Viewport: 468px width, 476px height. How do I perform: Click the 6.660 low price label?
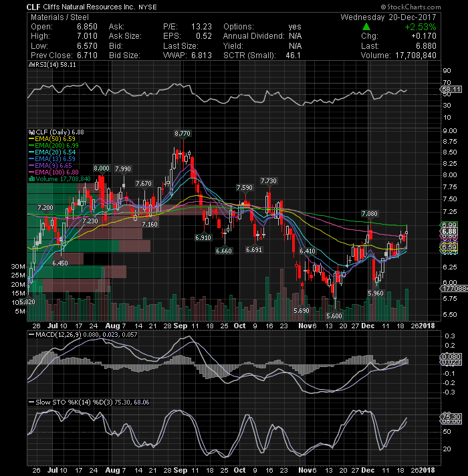pos(224,251)
